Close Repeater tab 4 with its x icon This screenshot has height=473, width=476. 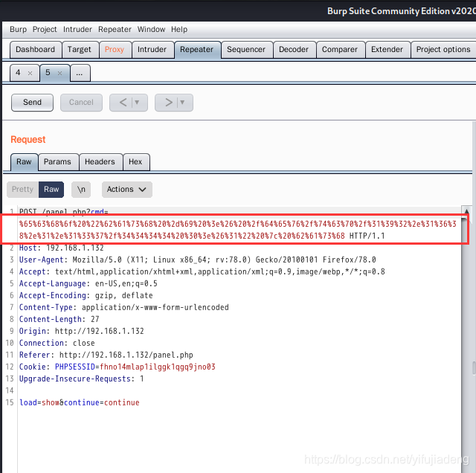[30, 73]
